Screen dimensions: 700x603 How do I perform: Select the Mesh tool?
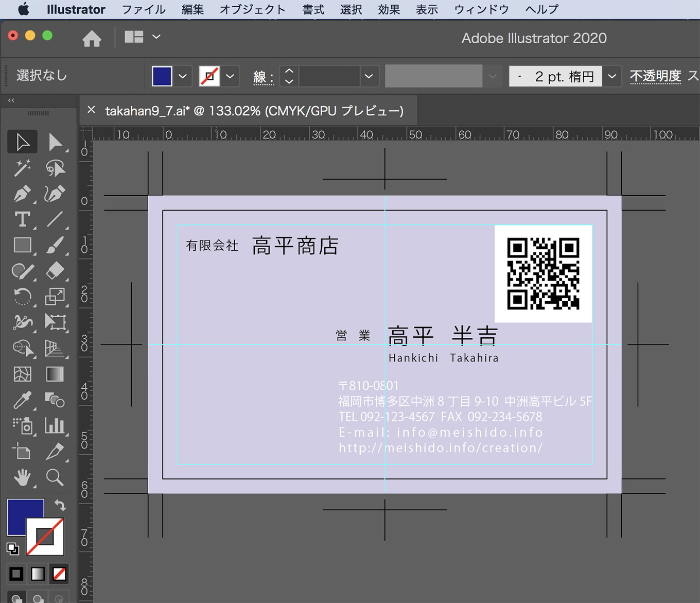tap(22, 374)
